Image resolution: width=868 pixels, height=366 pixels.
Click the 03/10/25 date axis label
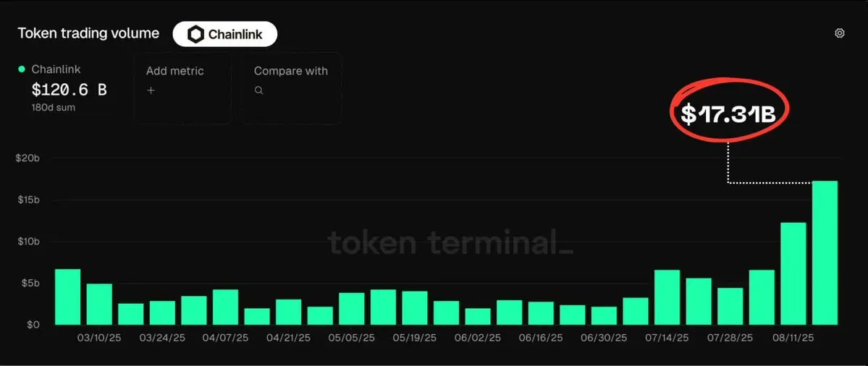coord(99,337)
